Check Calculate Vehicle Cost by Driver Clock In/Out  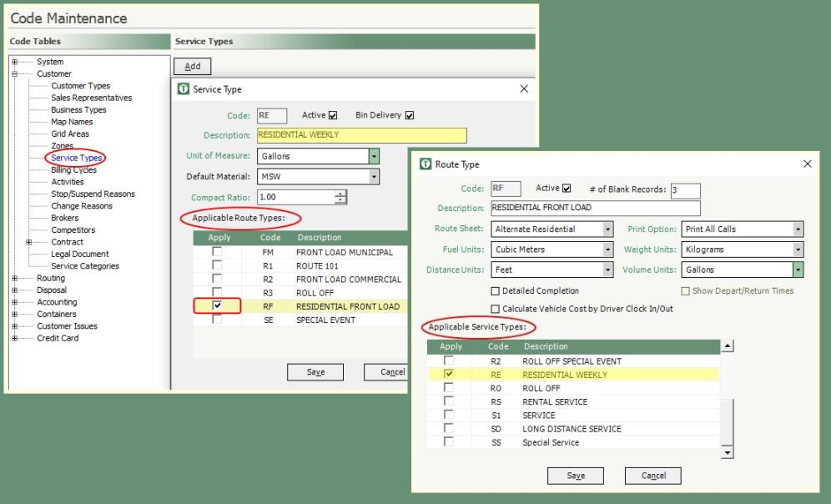(x=496, y=309)
